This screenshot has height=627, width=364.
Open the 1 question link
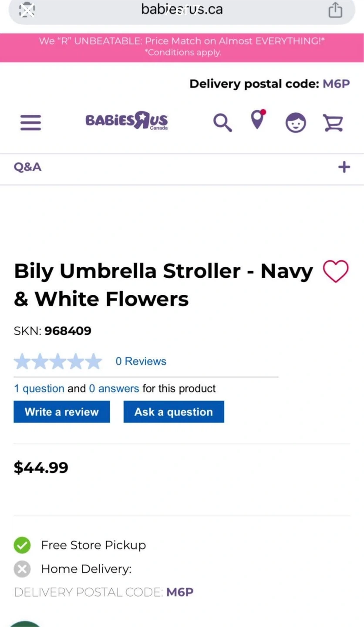tap(39, 388)
